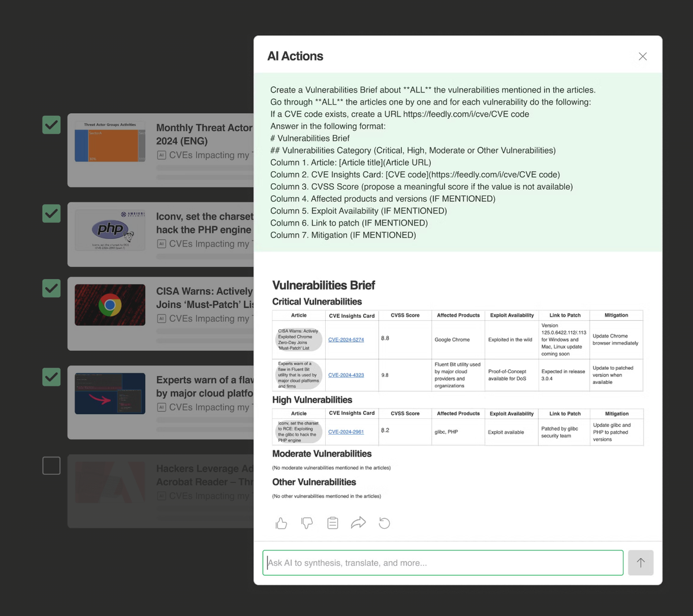Share the AI-generated brief

pyautogui.click(x=359, y=523)
